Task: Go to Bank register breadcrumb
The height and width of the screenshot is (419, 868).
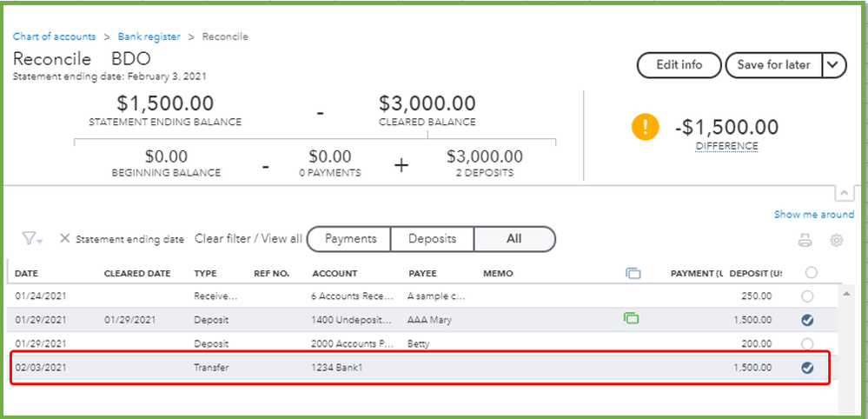Action: 149,37
